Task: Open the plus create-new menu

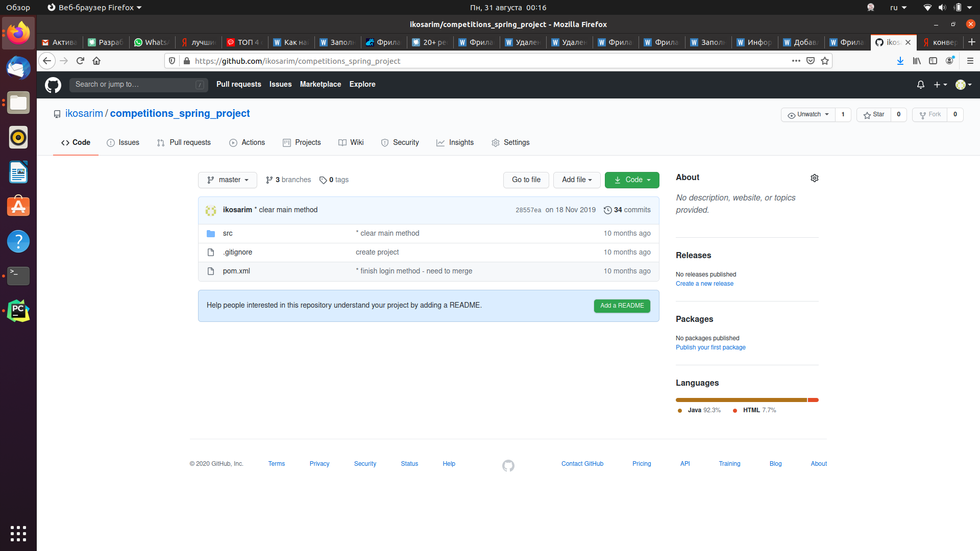Action: (940, 85)
